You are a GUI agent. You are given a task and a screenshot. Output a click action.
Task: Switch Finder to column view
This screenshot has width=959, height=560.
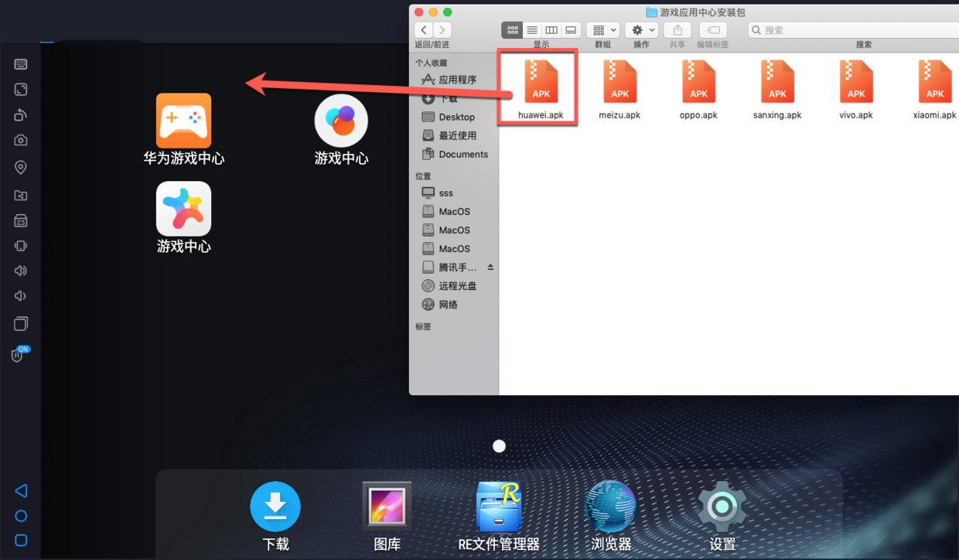551,30
